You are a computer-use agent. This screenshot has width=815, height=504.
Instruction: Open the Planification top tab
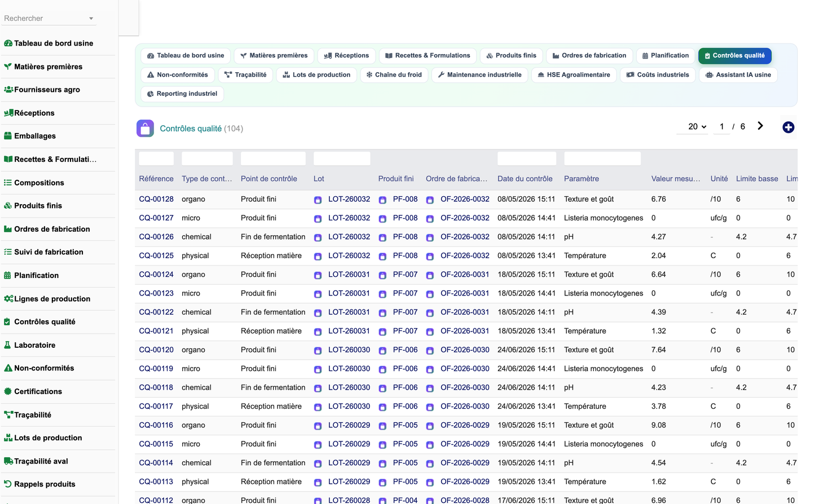(x=666, y=56)
